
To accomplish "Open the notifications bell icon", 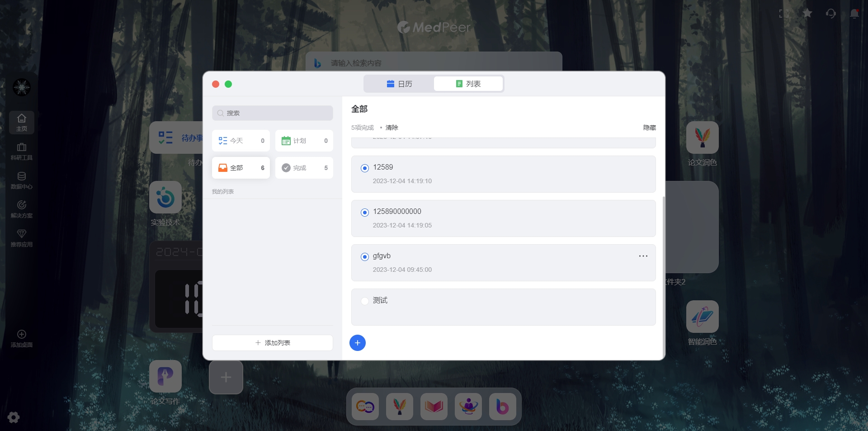I will tap(854, 14).
